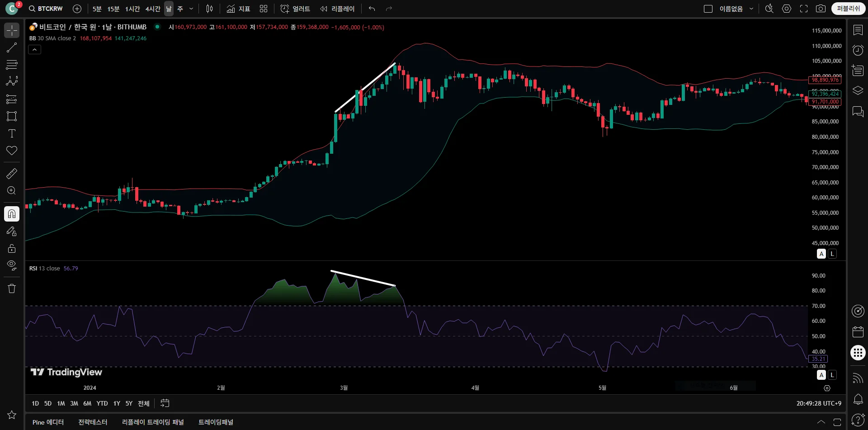Screen dimensions: 868x430
Task: Set date range to 1D
Action: [x=35, y=403]
